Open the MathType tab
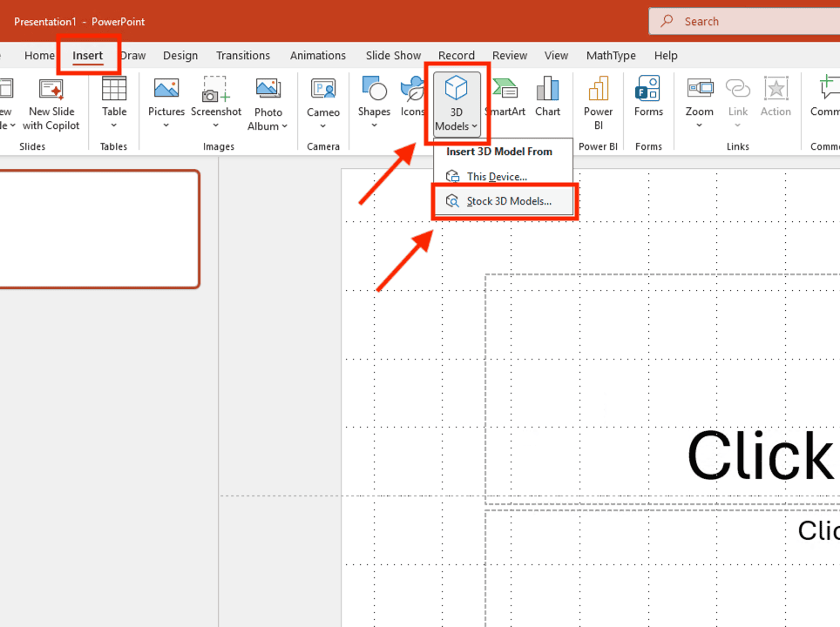Screen dimensions: 840x627 coord(611,55)
